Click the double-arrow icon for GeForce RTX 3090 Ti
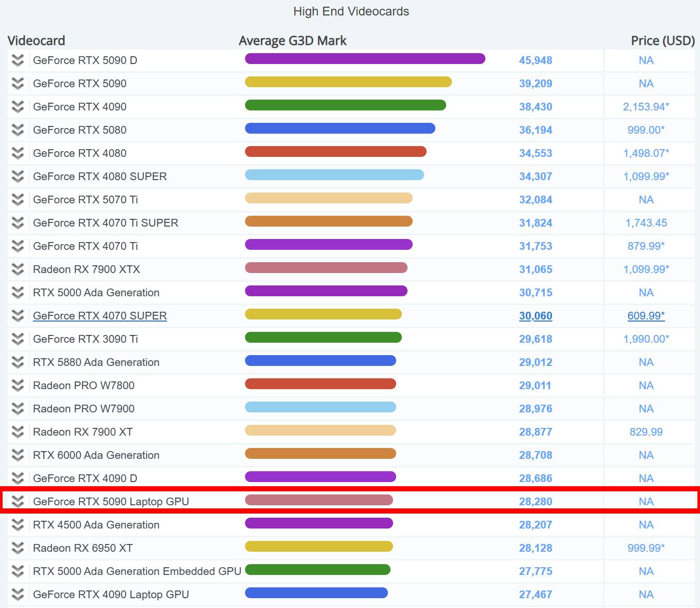The image size is (700, 608). [x=18, y=339]
